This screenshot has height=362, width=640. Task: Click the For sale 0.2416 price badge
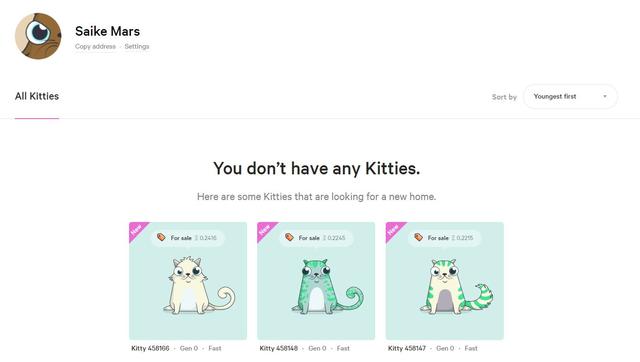tap(187, 238)
